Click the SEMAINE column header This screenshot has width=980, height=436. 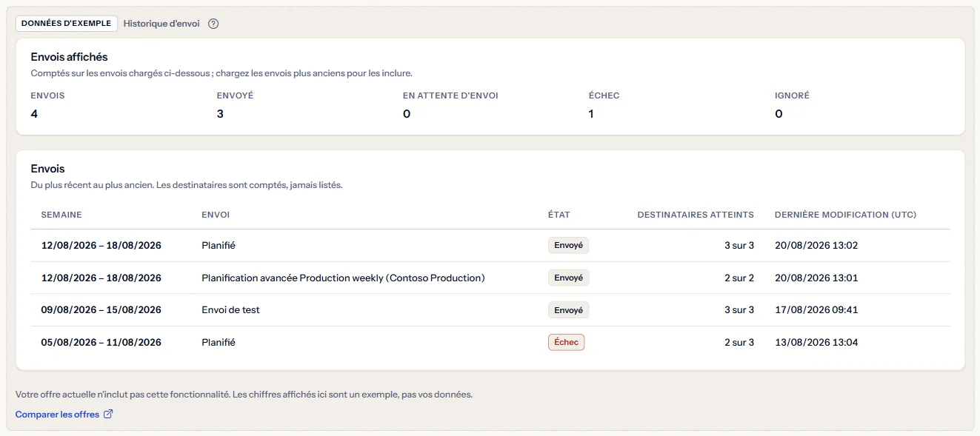click(61, 215)
